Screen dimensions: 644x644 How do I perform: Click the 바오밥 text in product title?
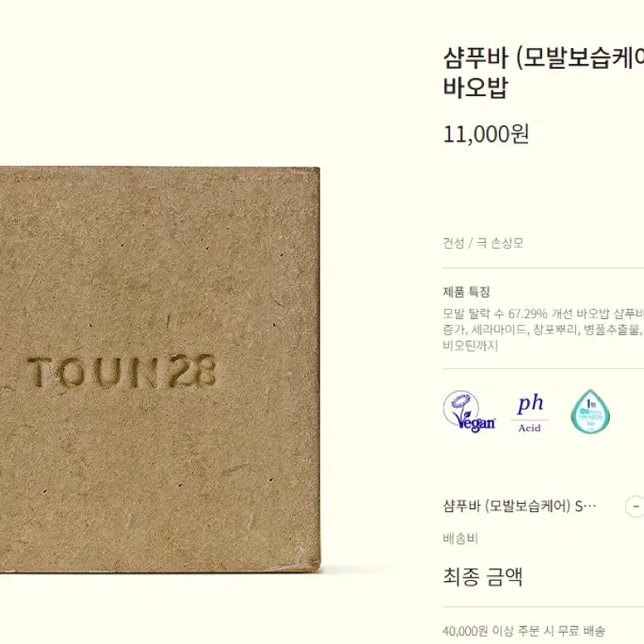[476, 87]
